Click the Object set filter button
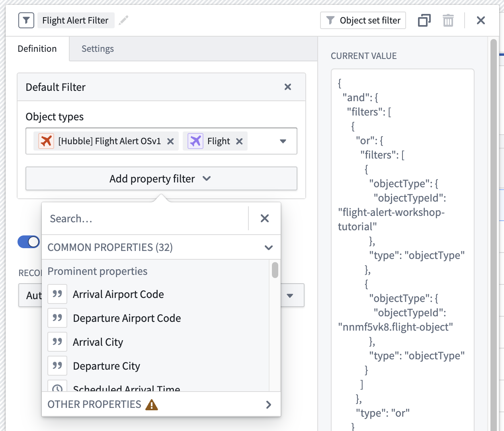 point(362,20)
